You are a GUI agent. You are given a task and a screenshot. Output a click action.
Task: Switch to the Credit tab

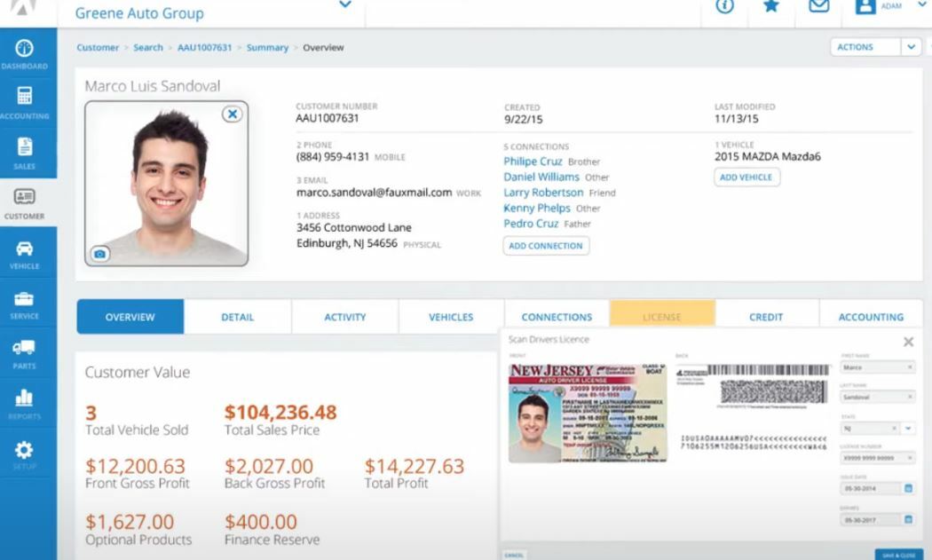pos(765,316)
